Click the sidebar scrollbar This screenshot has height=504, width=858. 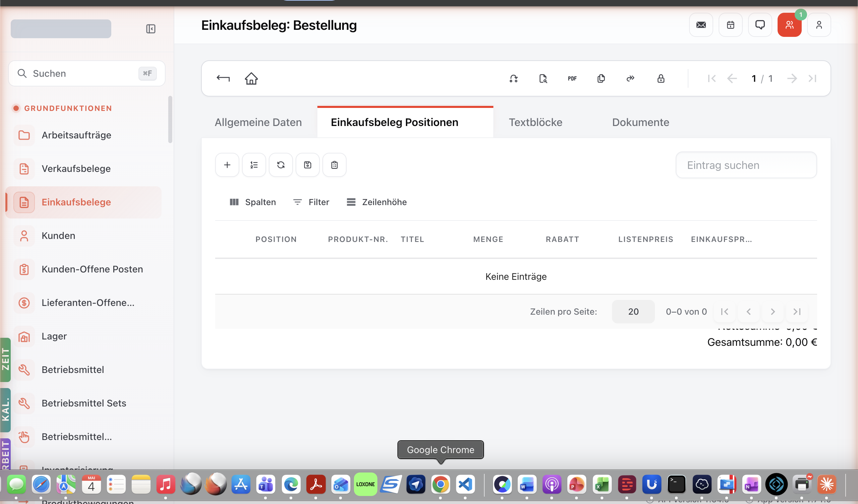coord(170,120)
